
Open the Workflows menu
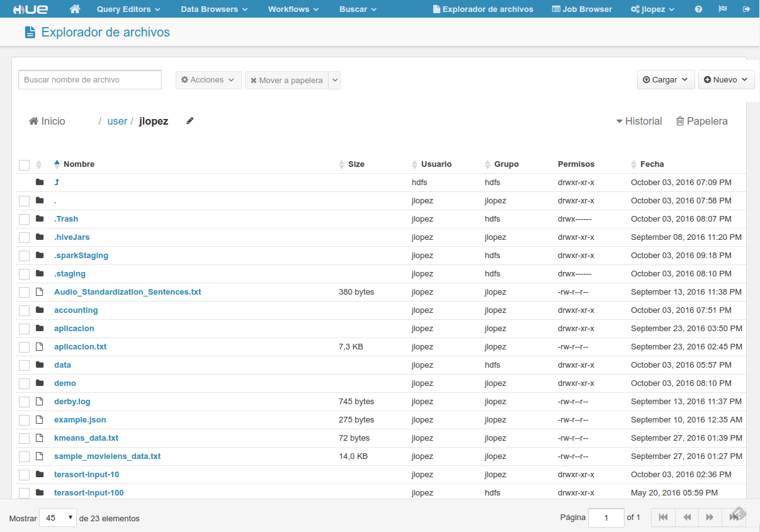(x=293, y=9)
